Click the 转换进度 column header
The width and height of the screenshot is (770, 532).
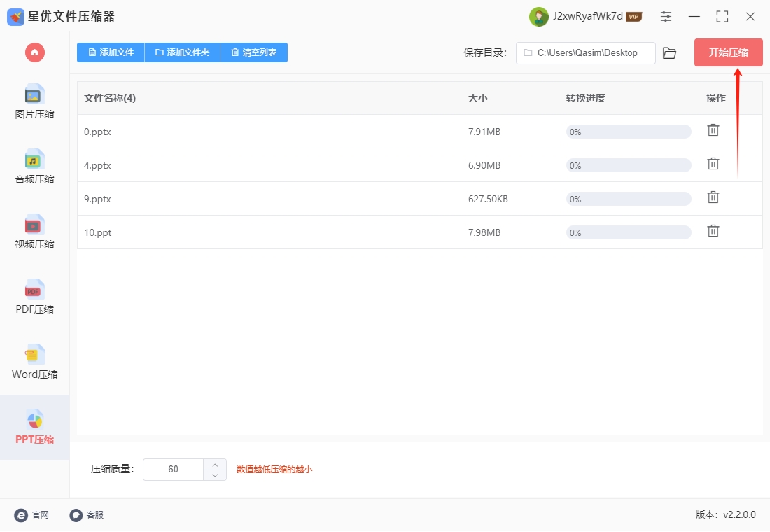pyautogui.click(x=585, y=98)
